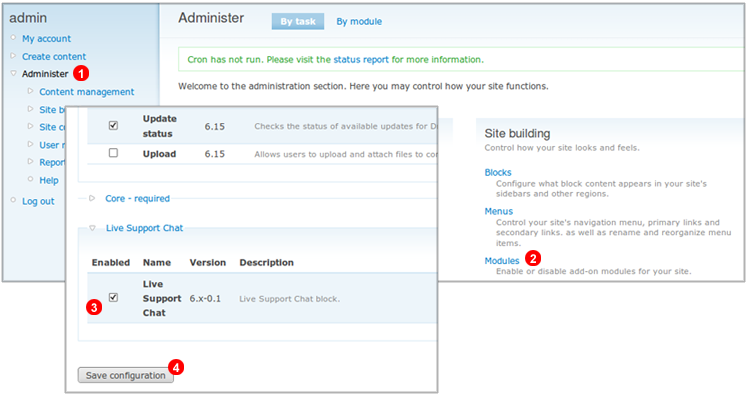749x399 pixels.
Task: Click the Description column header
Action: [267, 262]
